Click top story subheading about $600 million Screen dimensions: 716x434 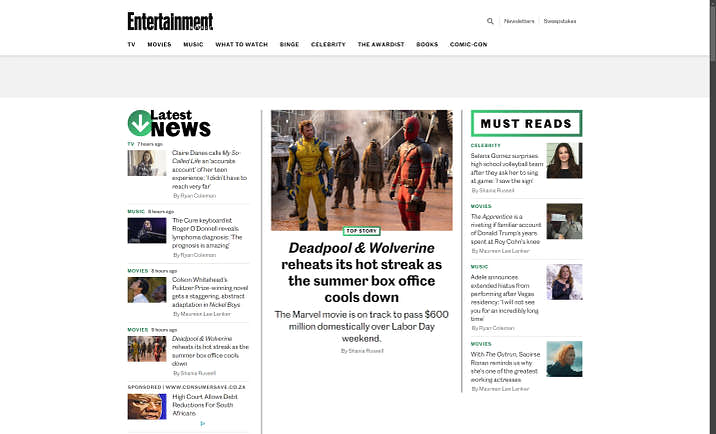pos(362,326)
